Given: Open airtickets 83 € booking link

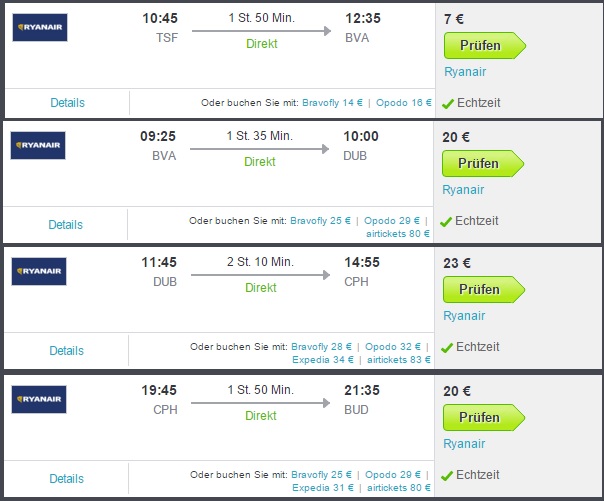Looking at the screenshot, I should pos(396,359).
